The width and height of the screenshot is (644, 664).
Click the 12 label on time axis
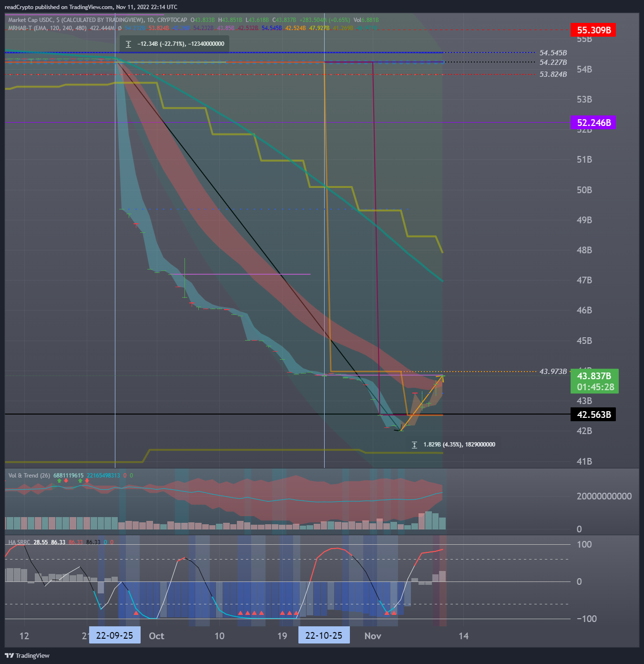pyautogui.click(x=24, y=636)
